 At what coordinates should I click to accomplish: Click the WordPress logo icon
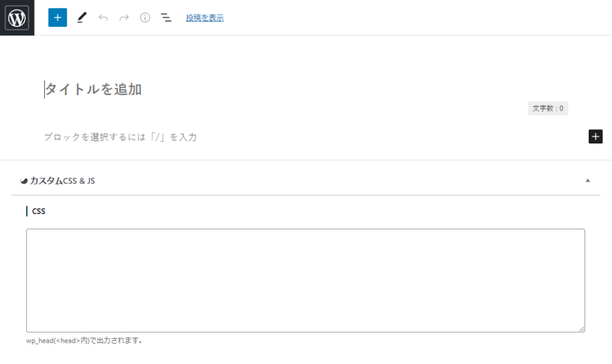pos(17,18)
